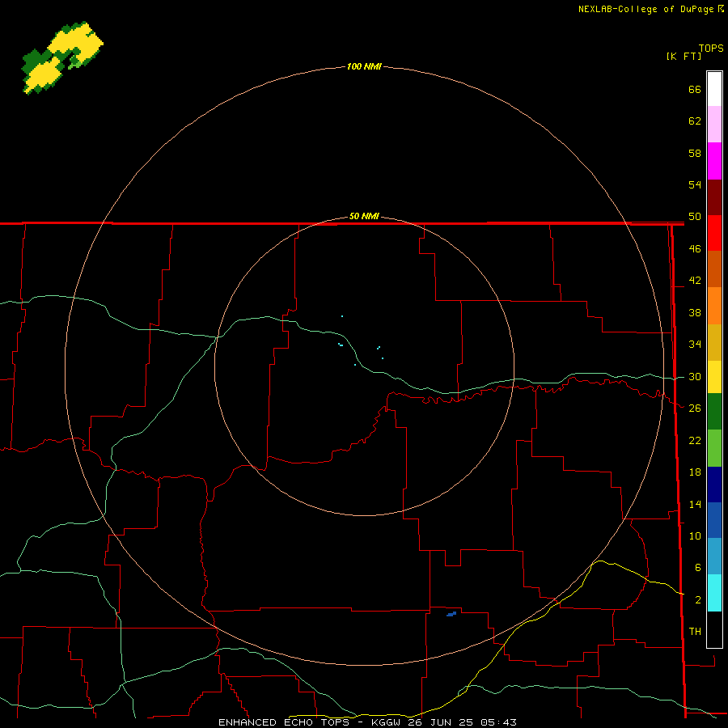Click the '50 NMI' range ring label
The height and width of the screenshot is (728, 728).
coord(364,216)
